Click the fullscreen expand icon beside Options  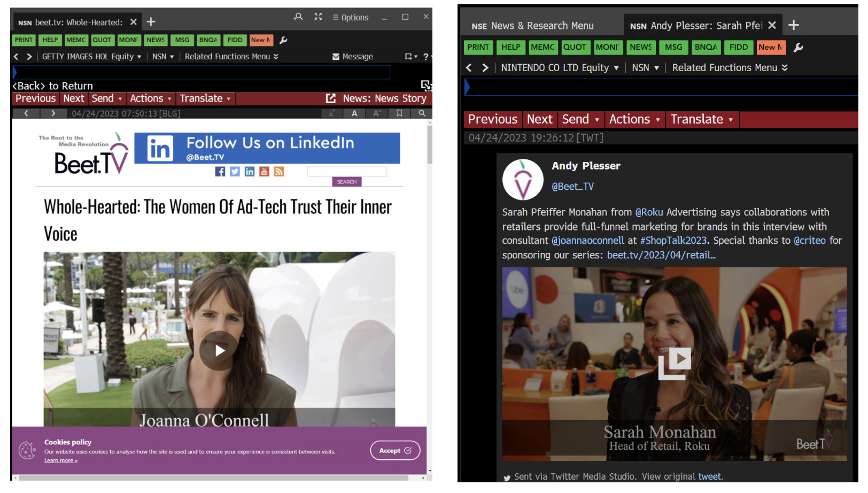pos(318,17)
